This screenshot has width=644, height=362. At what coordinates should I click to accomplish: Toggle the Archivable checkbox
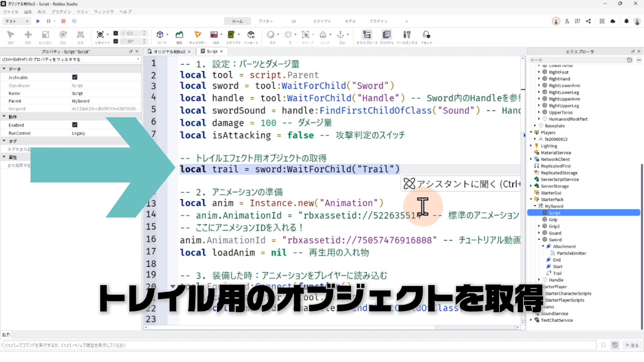[x=75, y=77]
